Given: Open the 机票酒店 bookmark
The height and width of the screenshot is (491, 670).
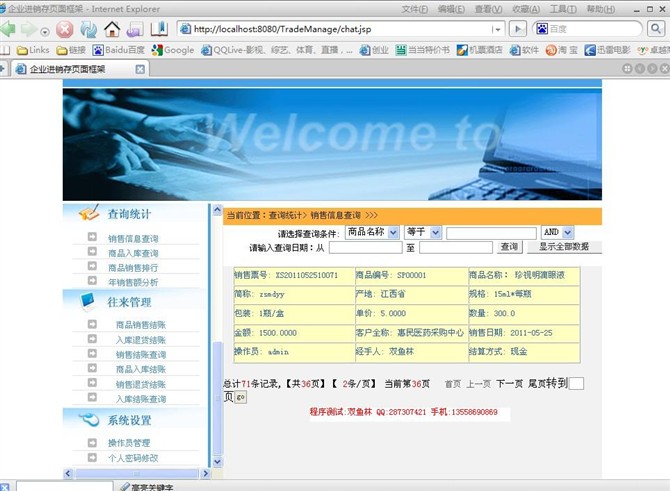Looking at the screenshot, I should point(479,50).
